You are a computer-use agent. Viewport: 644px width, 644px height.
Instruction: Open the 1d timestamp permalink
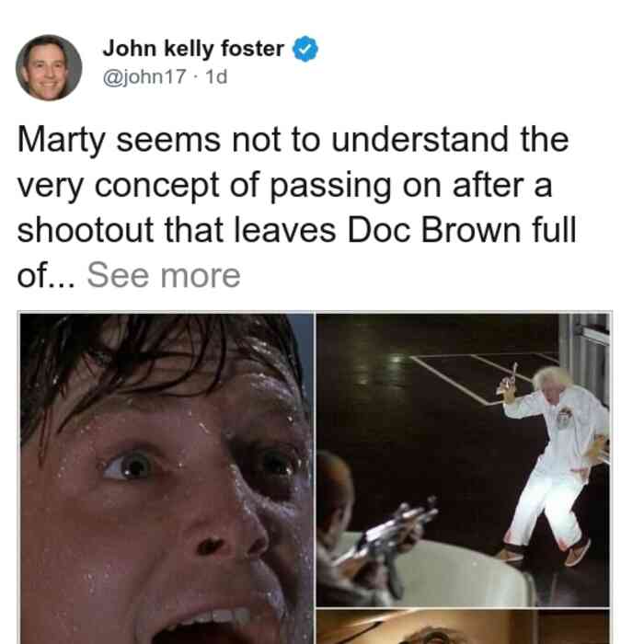pos(216,76)
